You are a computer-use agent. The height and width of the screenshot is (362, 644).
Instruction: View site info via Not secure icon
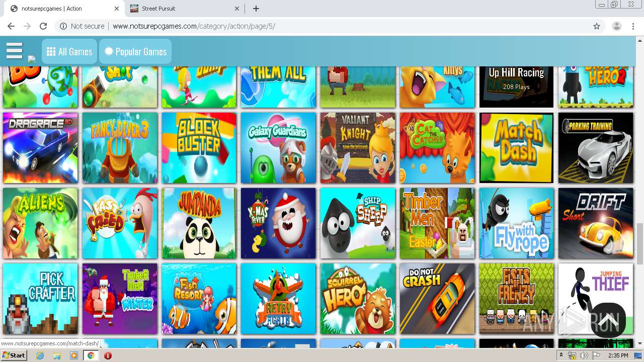tap(82, 26)
